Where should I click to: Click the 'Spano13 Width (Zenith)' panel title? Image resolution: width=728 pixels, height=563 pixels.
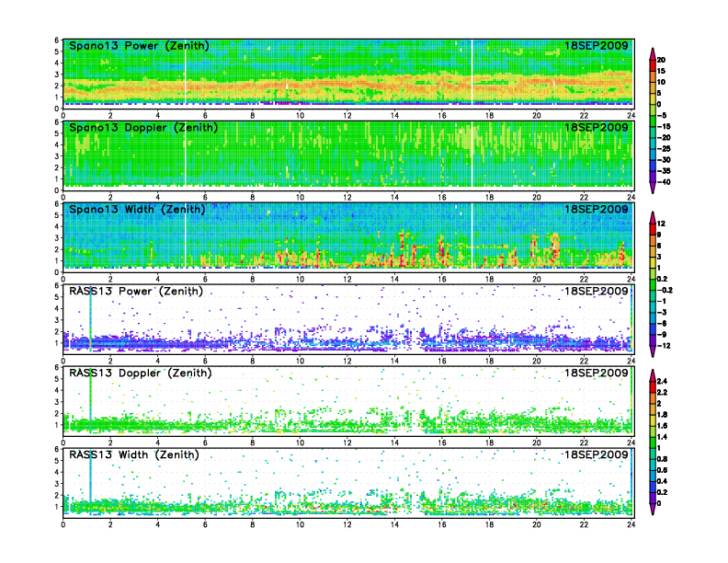(137, 210)
